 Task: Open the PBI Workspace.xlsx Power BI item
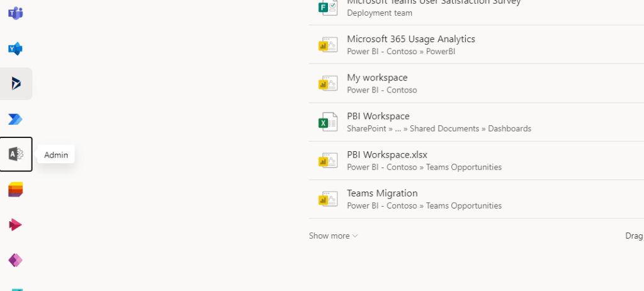click(387, 155)
